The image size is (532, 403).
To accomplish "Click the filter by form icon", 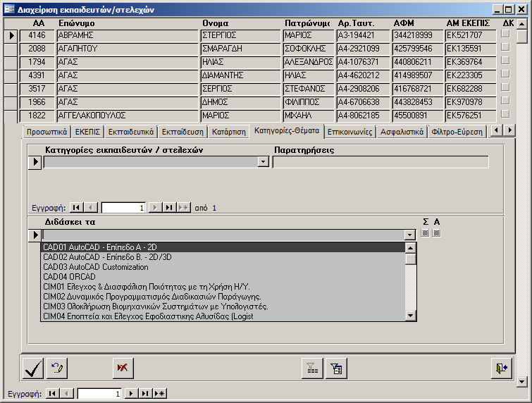I will point(335,368).
